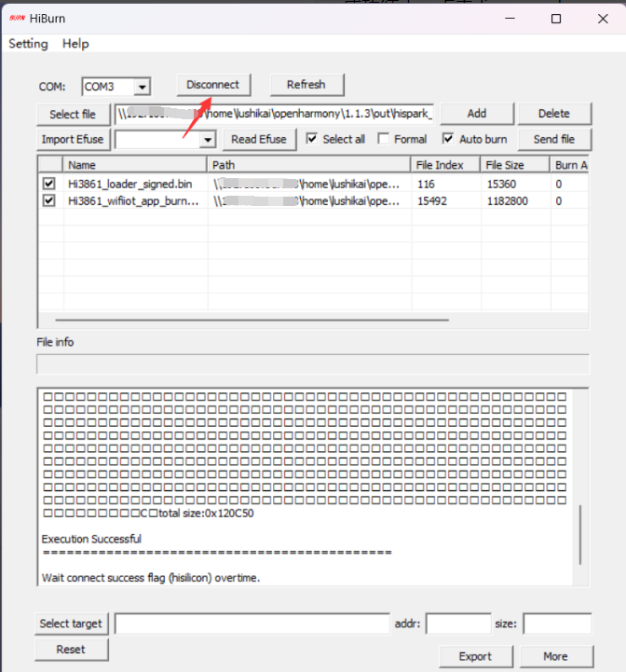
Task: Enable the Formal checkbox
Action: point(384,139)
